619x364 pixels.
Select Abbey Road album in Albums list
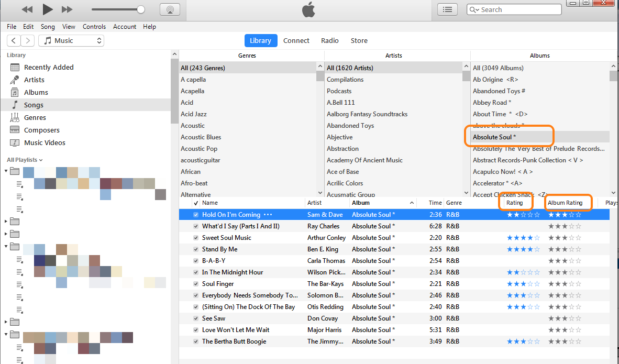tap(492, 103)
